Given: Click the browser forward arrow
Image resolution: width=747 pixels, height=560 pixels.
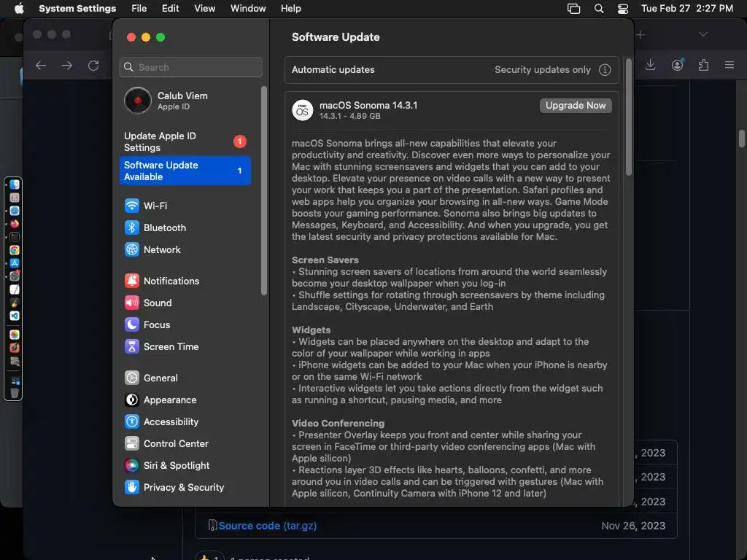Looking at the screenshot, I should point(67,65).
